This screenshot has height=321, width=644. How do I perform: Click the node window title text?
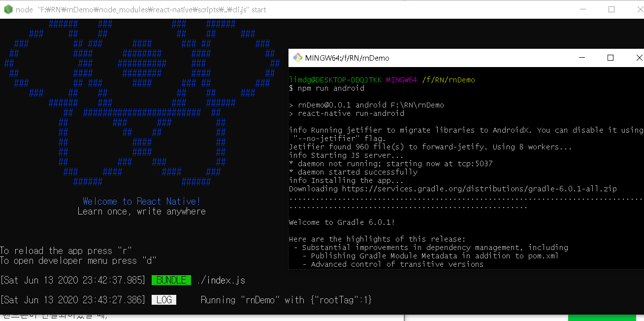(x=141, y=10)
